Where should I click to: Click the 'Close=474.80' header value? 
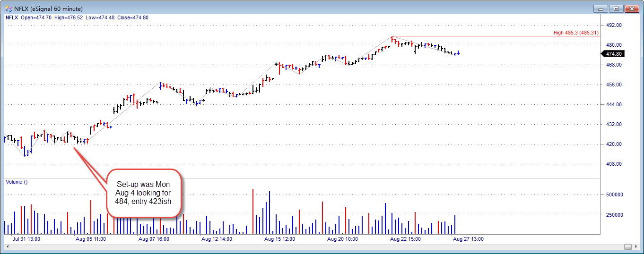pos(132,17)
